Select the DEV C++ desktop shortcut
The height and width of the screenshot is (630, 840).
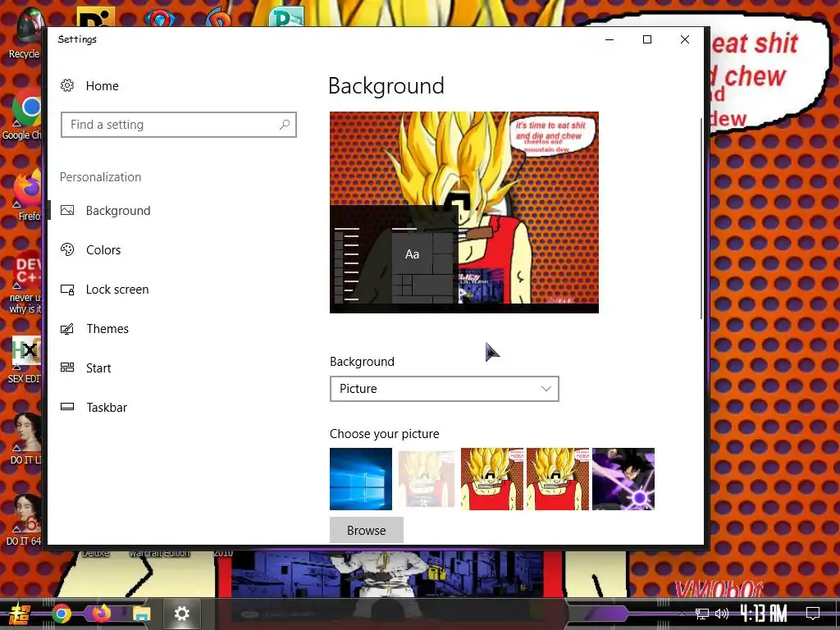[x=25, y=281]
